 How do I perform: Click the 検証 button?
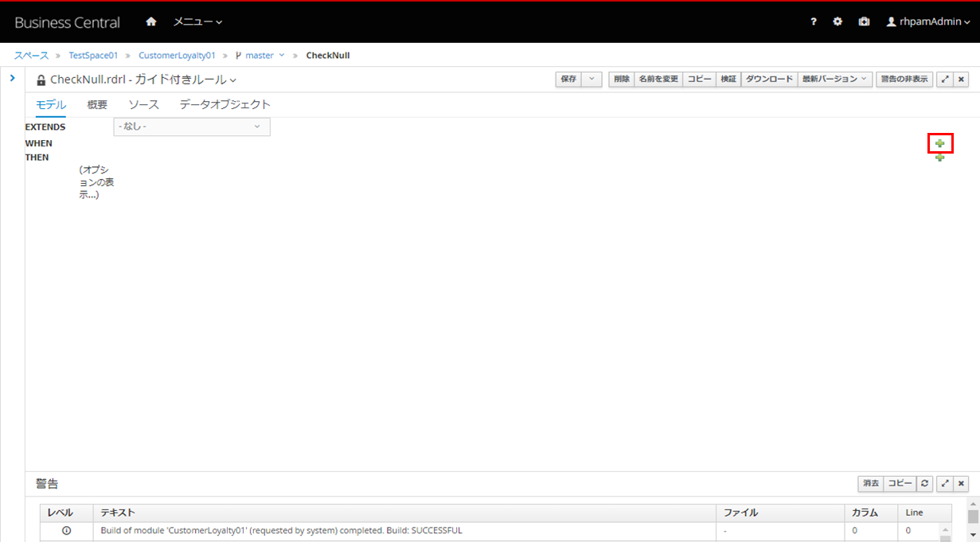tap(728, 79)
